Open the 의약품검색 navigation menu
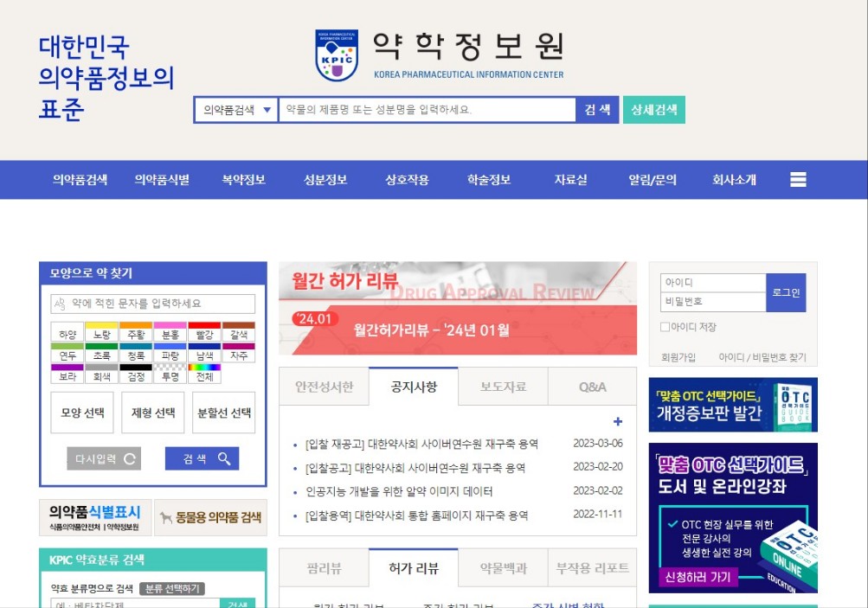 [80, 180]
